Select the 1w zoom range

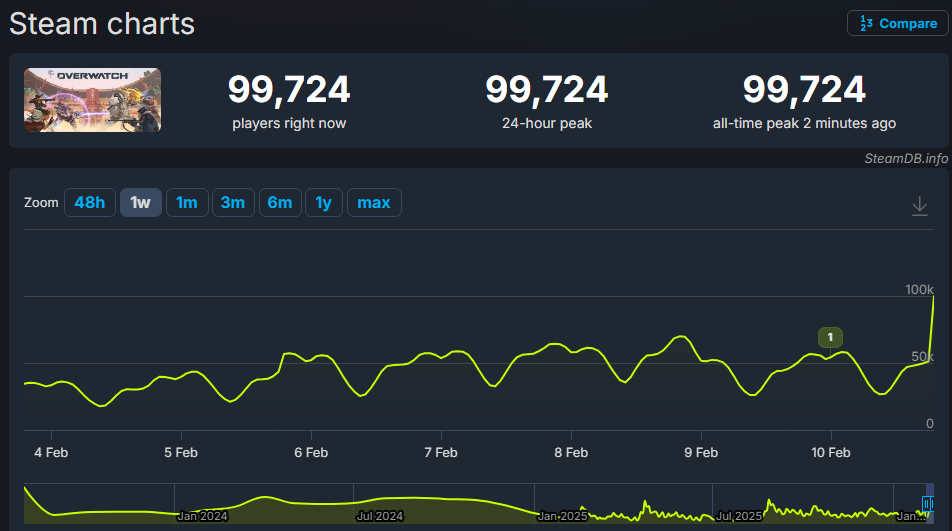pos(140,203)
